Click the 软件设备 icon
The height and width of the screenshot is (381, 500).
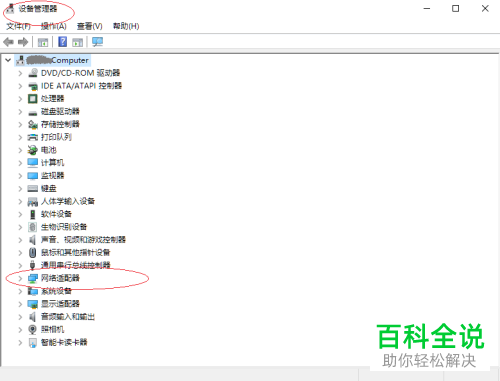(x=33, y=214)
